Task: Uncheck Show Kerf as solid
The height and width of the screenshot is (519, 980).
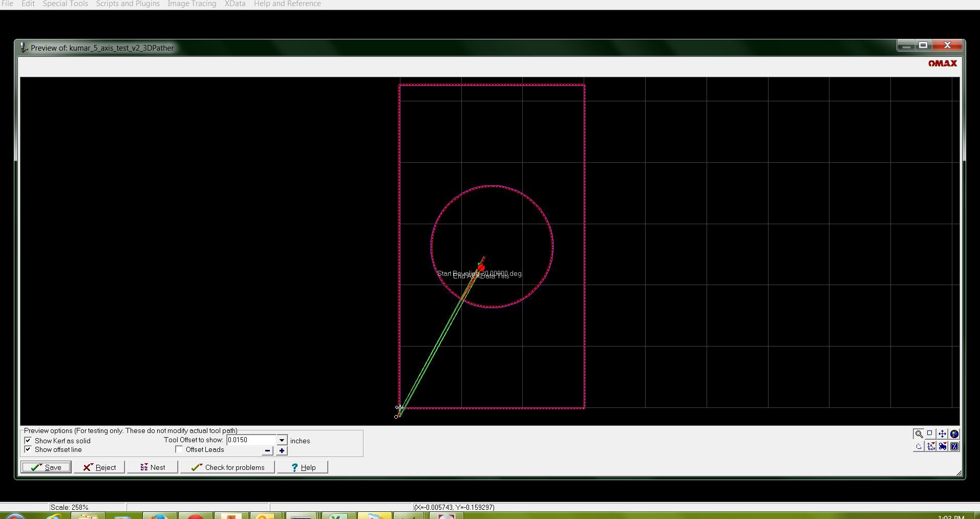Action: point(28,441)
